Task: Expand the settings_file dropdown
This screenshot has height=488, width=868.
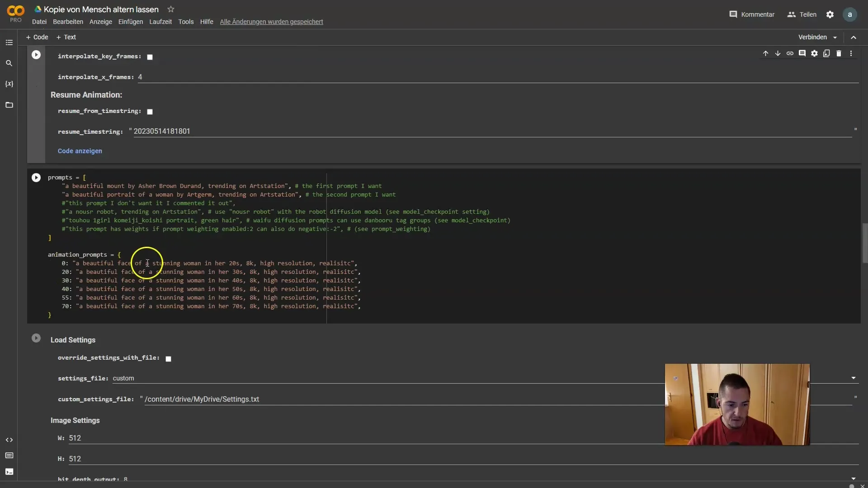Action: pyautogui.click(x=854, y=378)
